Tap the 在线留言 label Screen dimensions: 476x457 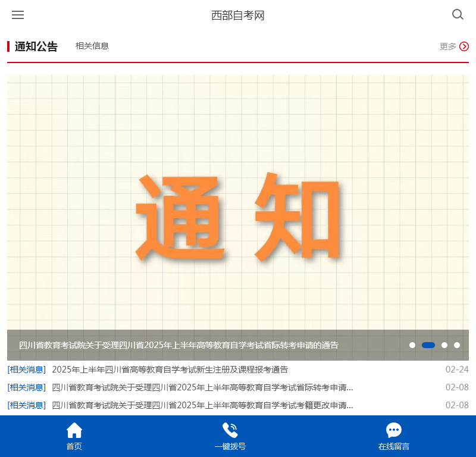(394, 446)
